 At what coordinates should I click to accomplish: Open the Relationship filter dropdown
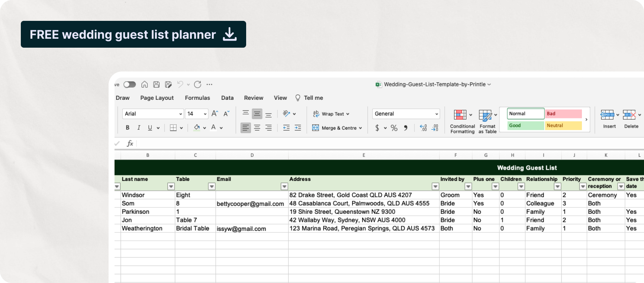(557, 186)
